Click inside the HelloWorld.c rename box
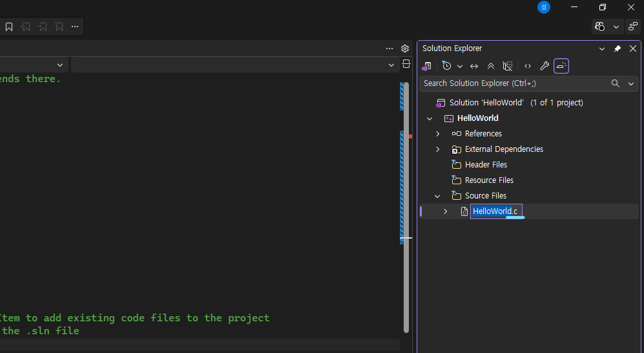Viewport: 644px width, 353px height. click(496, 211)
